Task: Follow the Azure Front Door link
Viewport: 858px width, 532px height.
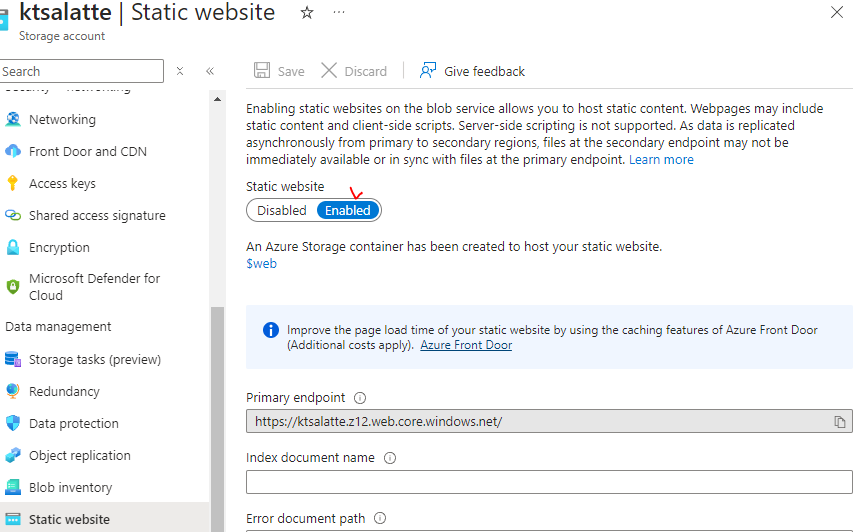Action: click(x=466, y=345)
